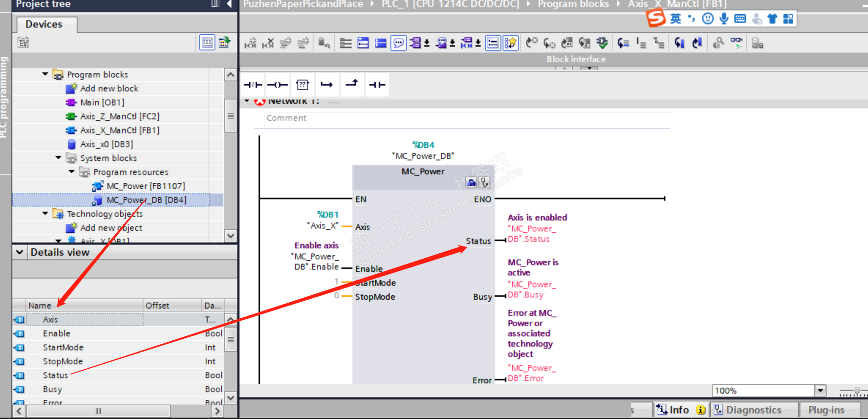Viewport: 868px width, 419px height.
Task: Click the blue collapse-networks toolbar icon
Action: click(x=381, y=44)
